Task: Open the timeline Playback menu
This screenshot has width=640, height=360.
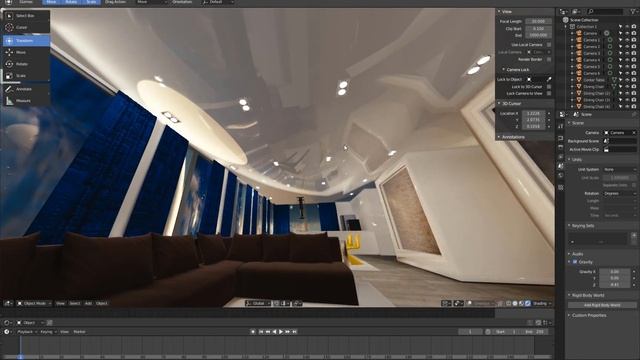Action: (x=27, y=332)
